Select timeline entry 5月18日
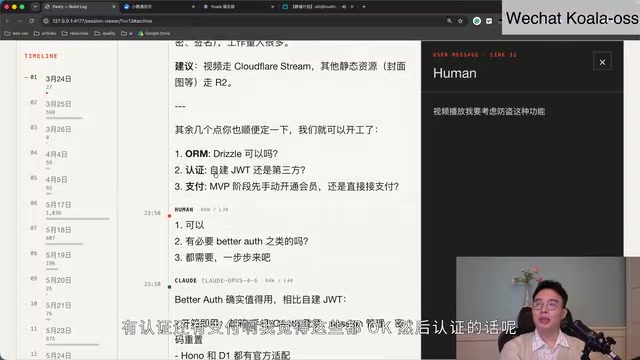640x360 pixels. pos(58,230)
